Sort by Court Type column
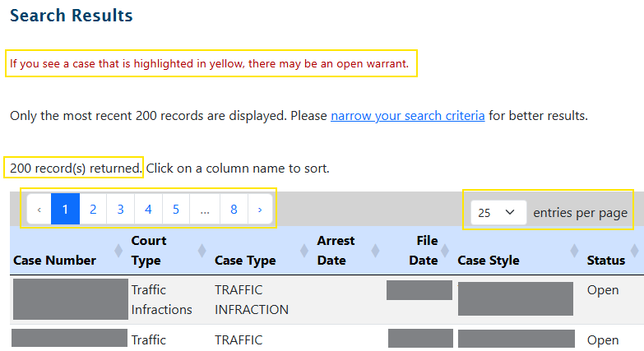This screenshot has height=351, width=644. (149, 251)
